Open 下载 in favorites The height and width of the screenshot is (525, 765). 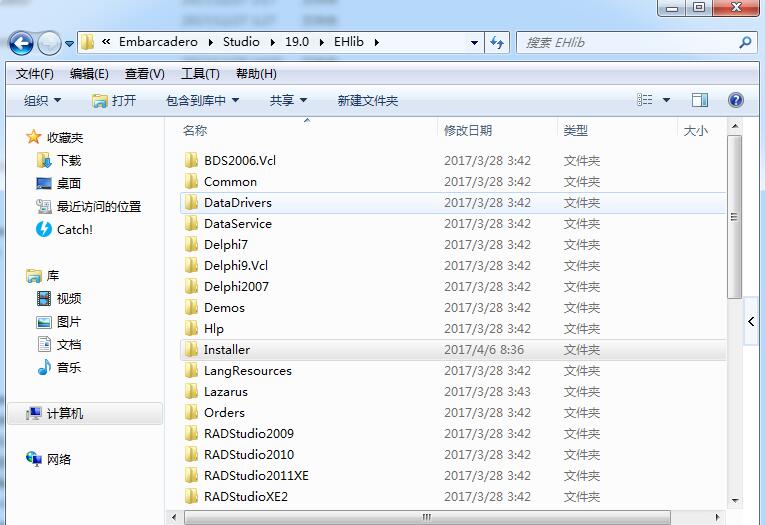point(59,160)
